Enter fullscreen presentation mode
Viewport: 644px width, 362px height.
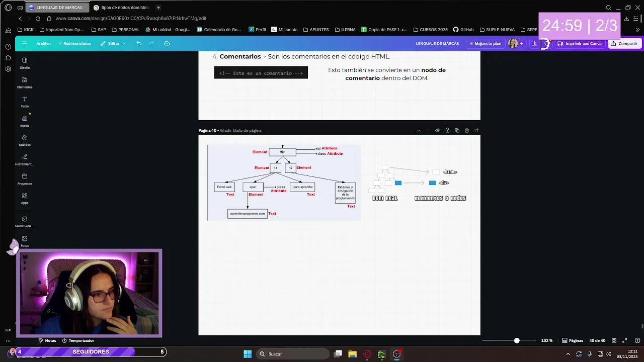(625, 340)
